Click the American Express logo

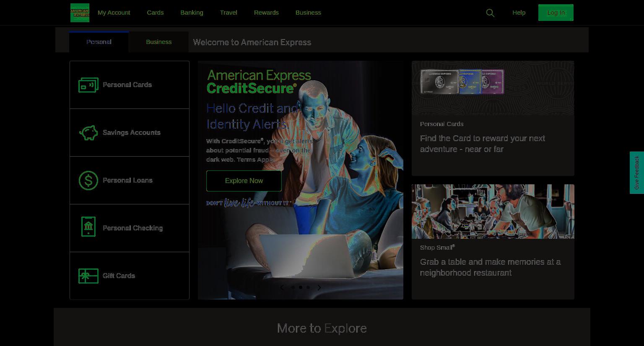pos(80,13)
